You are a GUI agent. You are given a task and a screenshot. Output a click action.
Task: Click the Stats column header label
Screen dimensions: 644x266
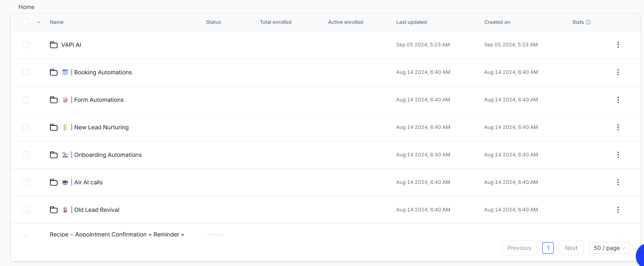coord(578,22)
